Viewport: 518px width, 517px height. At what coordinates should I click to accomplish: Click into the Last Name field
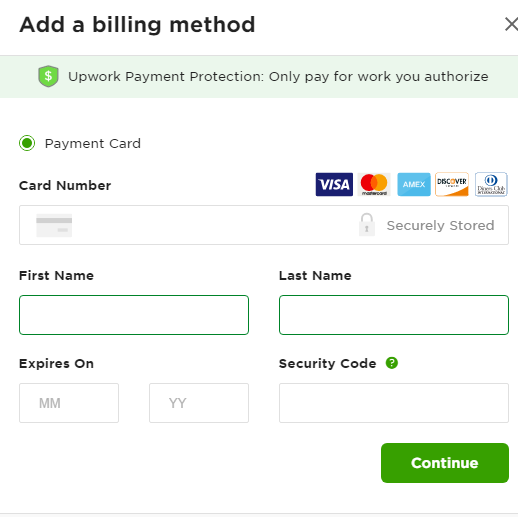point(394,315)
